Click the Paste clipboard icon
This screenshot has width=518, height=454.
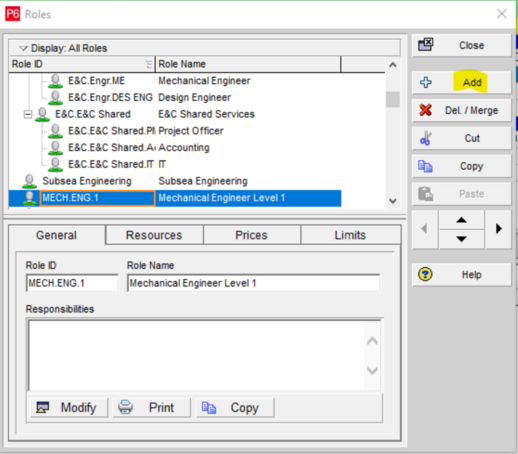click(x=426, y=194)
